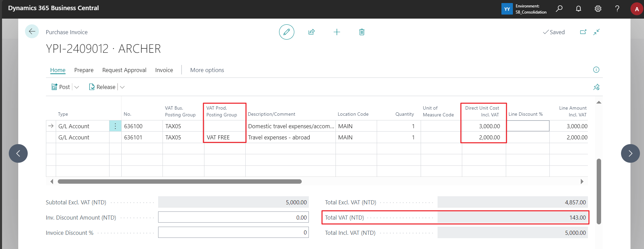Show the FactBox information icon
Screen dimensions: 644x249
coord(596,70)
